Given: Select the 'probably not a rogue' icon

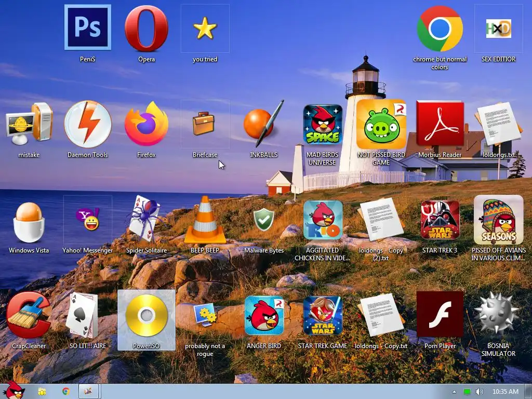Looking at the screenshot, I should [205, 315].
